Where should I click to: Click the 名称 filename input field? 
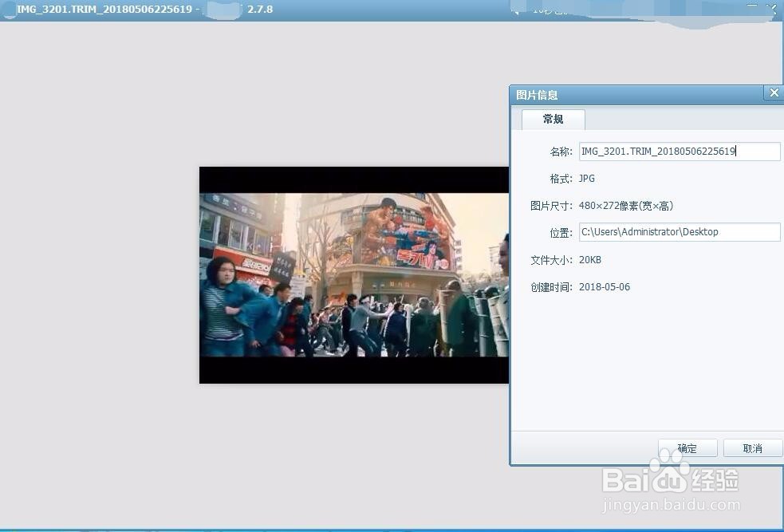point(680,152)
